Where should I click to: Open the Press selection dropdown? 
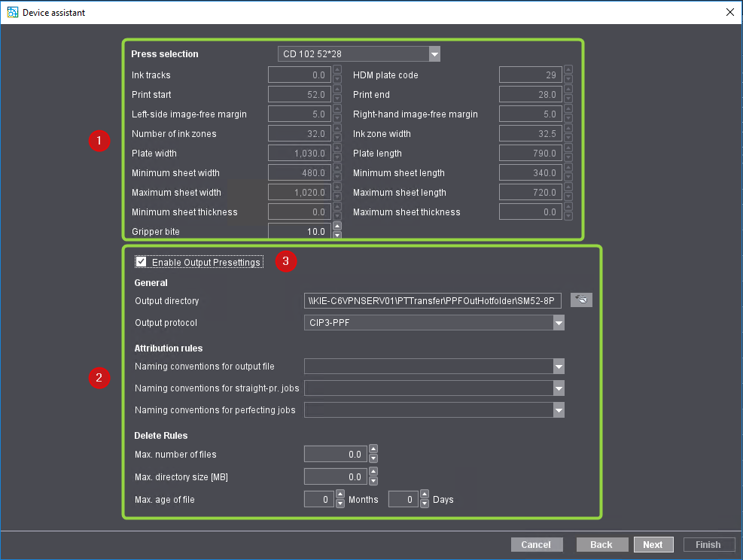tap(434, 54)
